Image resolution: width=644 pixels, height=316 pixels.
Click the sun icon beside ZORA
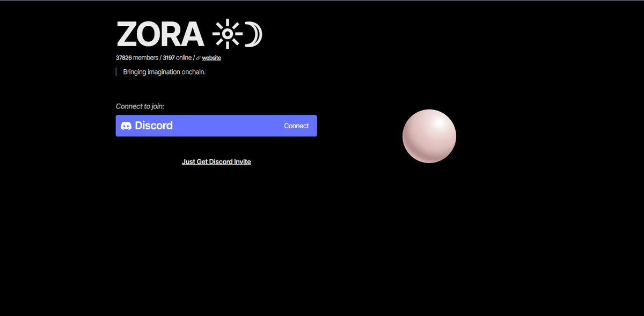pyautogui.click(x=227, y=34)
